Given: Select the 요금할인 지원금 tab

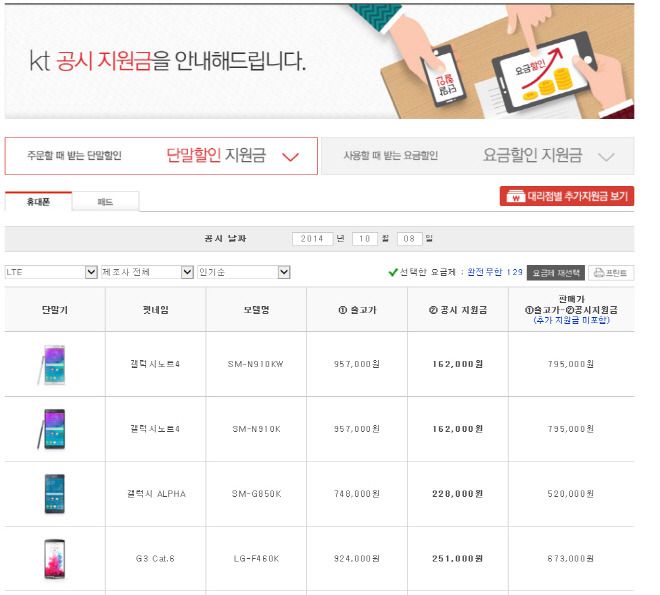Looking at the screenshot, I should [x=477, y=156].
